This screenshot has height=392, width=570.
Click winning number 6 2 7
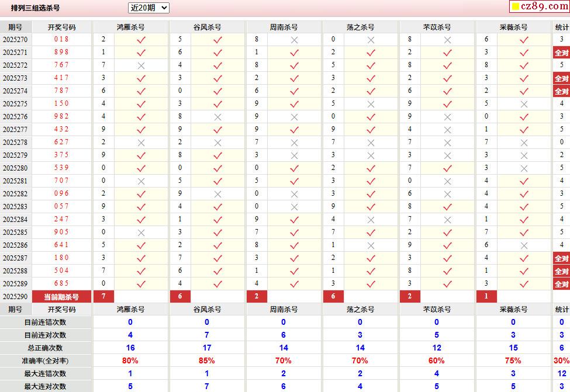61,142
